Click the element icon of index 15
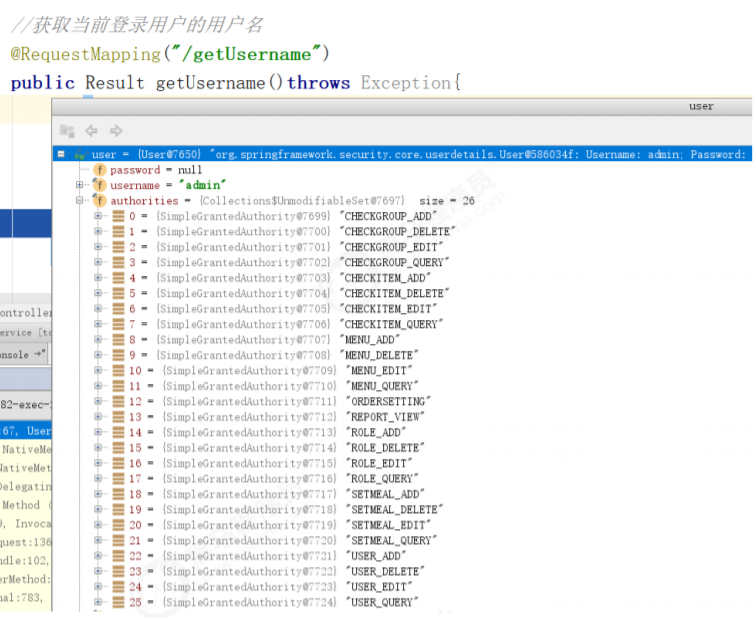Screen dimensions: 756x618 click(119, 447)
